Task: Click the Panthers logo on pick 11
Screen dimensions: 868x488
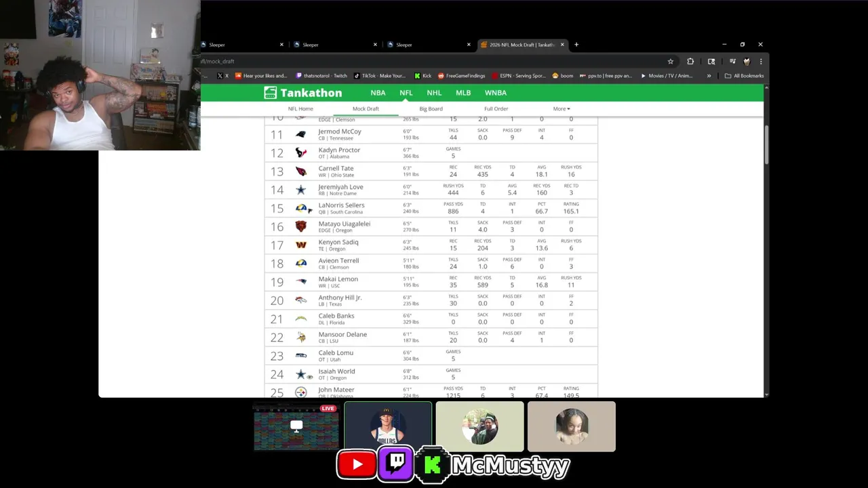Action: (300, 134)
